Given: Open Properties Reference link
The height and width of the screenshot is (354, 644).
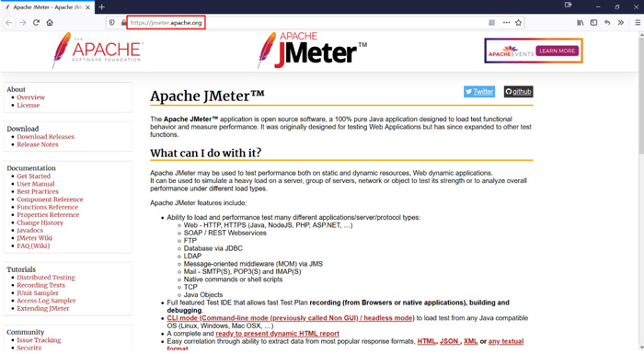Looking at the screenshot, I should 48,215.
